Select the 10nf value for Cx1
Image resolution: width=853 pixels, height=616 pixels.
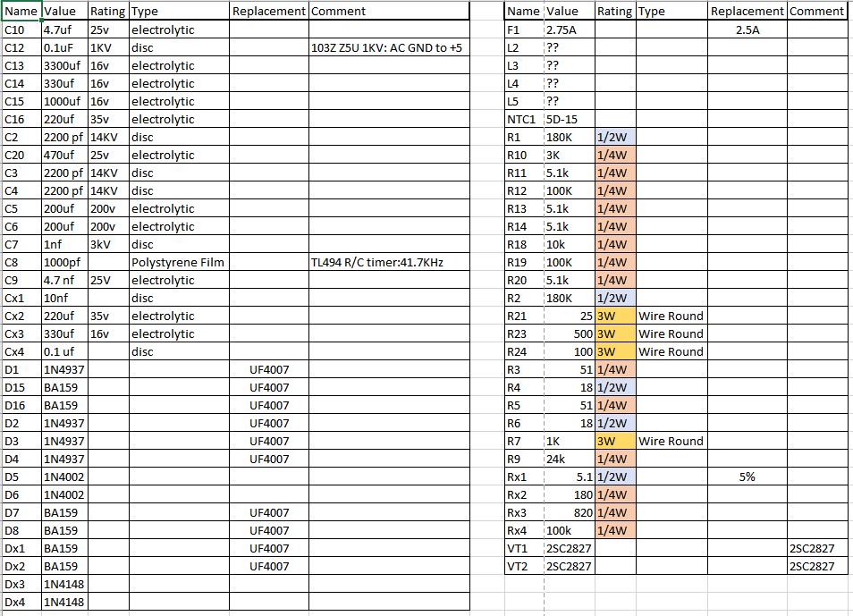[x=64, y=299]
